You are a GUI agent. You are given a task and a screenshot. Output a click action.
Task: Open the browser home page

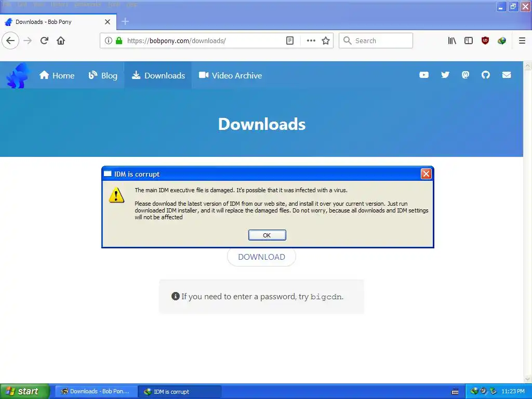point(61,41)
